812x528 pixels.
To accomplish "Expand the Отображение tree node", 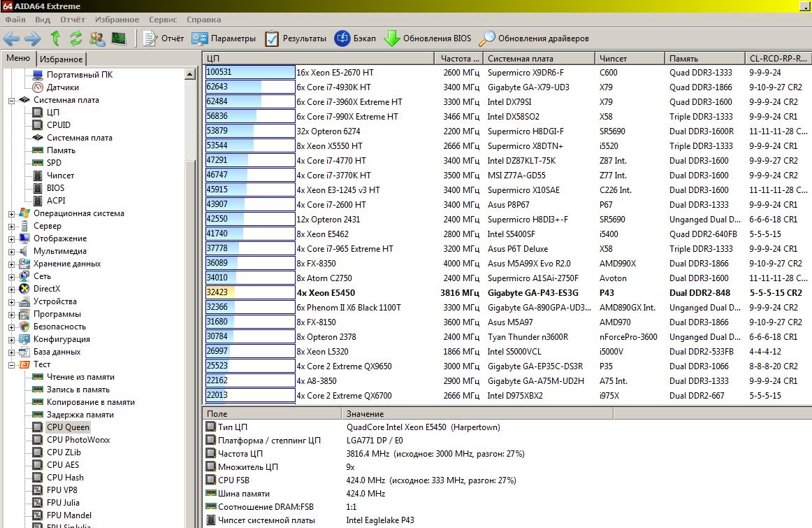I will tap(11, 239).
